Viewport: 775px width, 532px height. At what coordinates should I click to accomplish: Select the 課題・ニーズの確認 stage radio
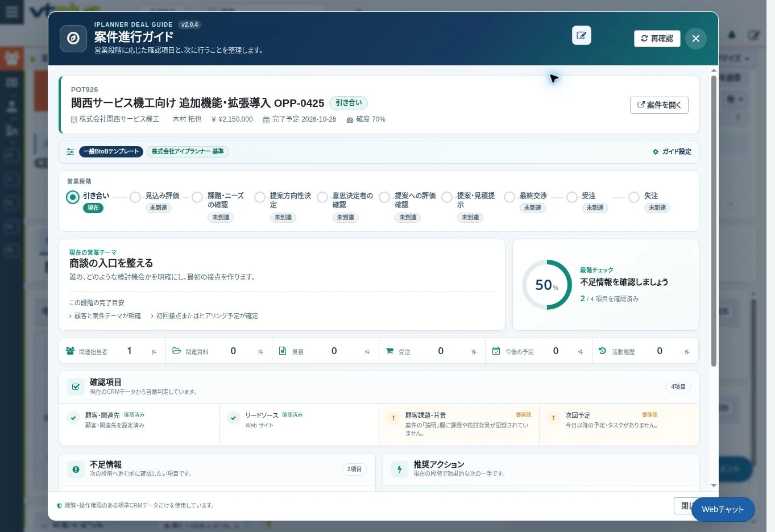coord(197,197)
